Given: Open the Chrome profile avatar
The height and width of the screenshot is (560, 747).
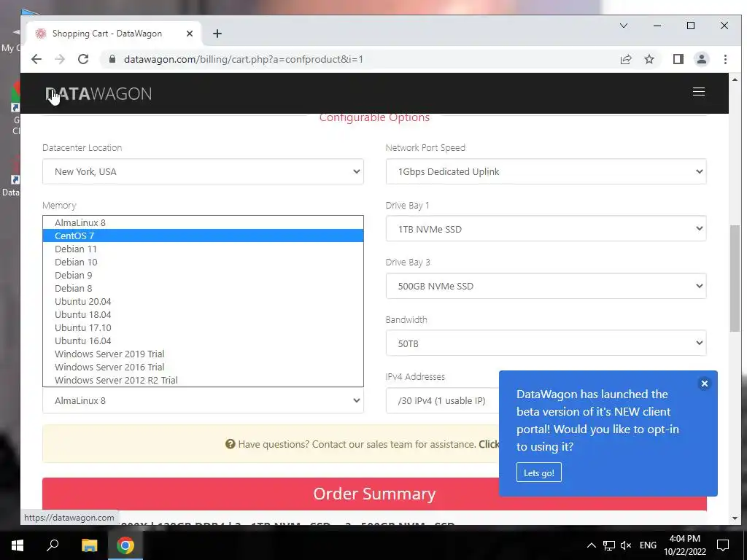Looking at the screenshot, I should point(702,59).
